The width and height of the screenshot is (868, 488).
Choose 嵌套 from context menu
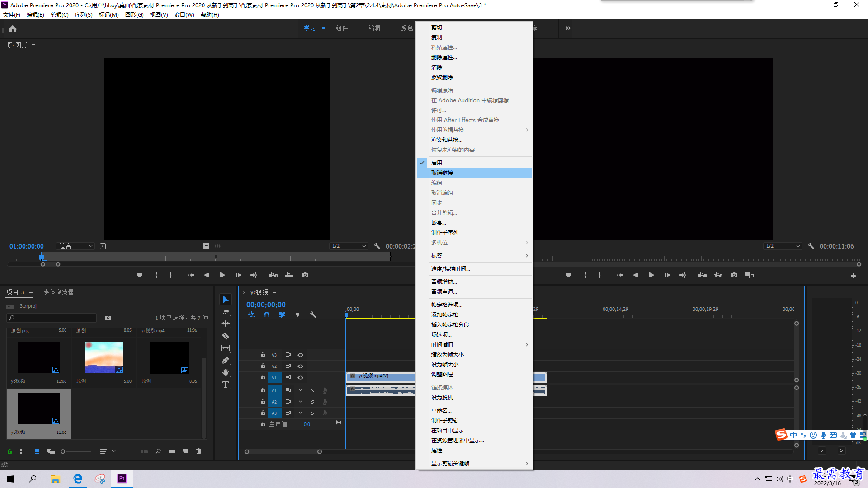[x=474, y=223]
